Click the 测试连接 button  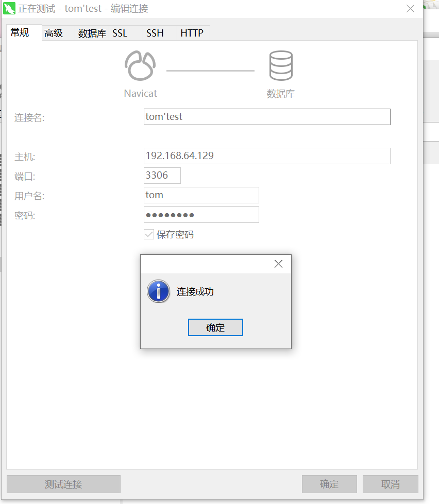click(64, 484)
